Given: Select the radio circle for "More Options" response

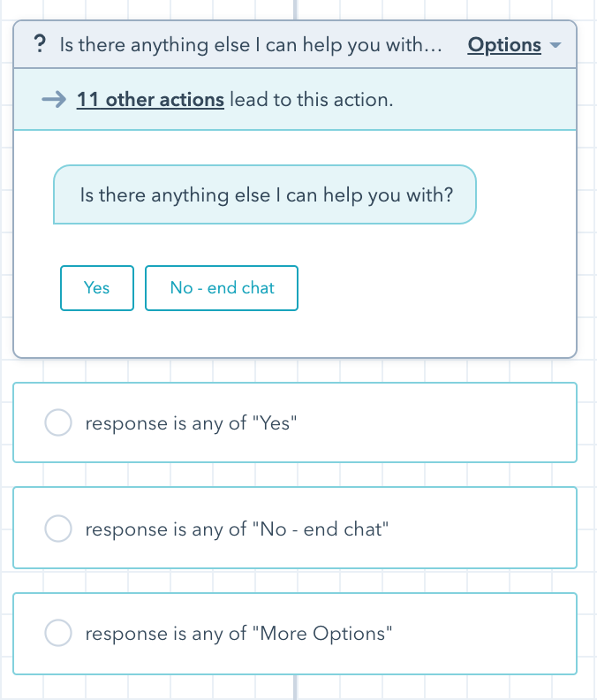Looking at the screenshot, I should pyautogui.click(x=58, y=633).
